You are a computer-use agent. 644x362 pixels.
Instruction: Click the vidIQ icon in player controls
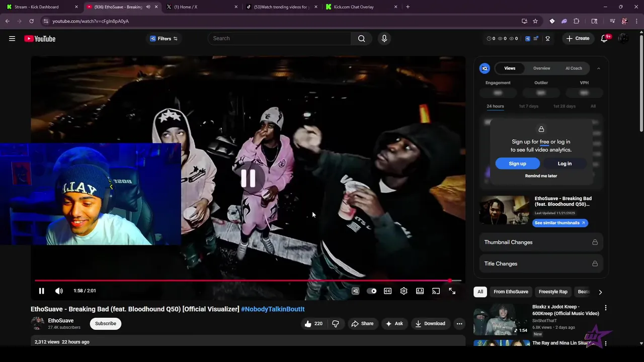[x=355, y=291]
